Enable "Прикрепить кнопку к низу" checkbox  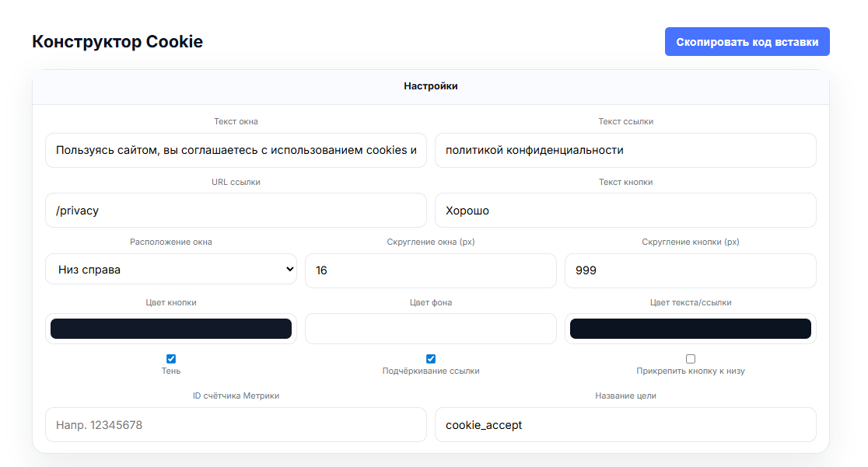point(691,359)
